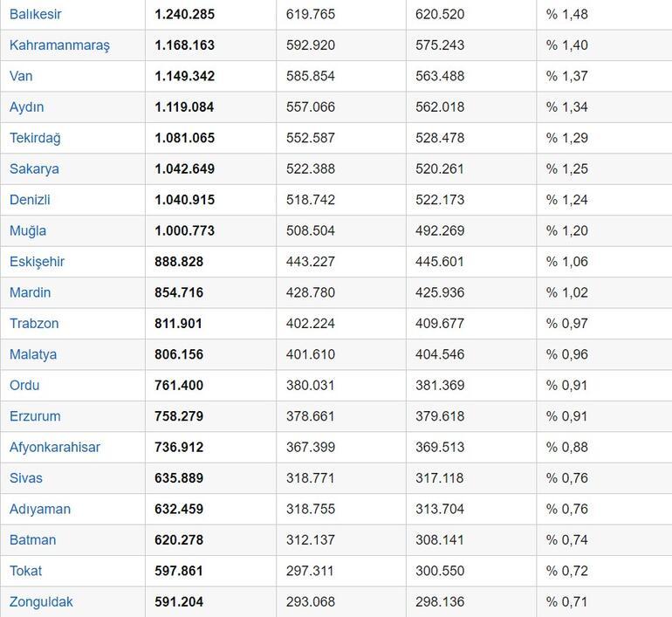
Task: Go to the Batman link
Action: point(32,540)
